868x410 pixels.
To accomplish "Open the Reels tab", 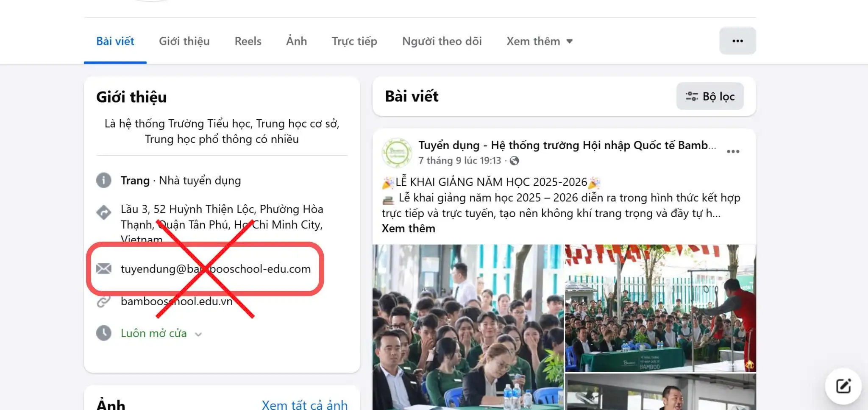I will point(248,41).
